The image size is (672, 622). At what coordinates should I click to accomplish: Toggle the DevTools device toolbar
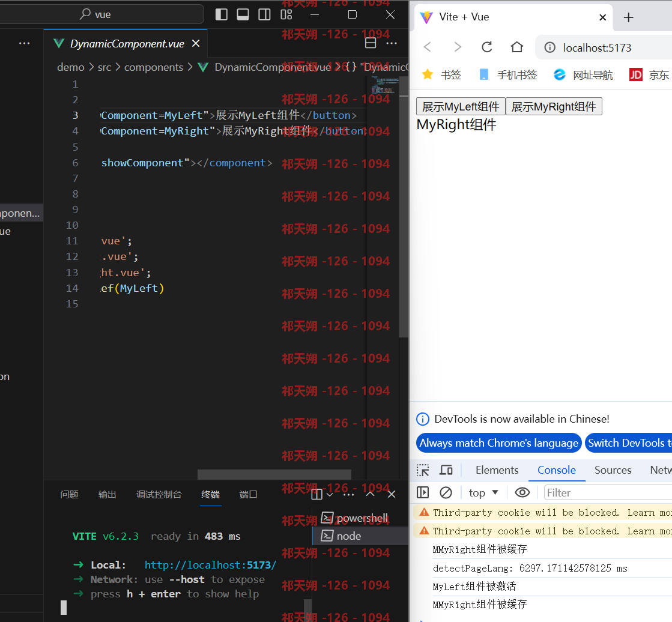446,470
